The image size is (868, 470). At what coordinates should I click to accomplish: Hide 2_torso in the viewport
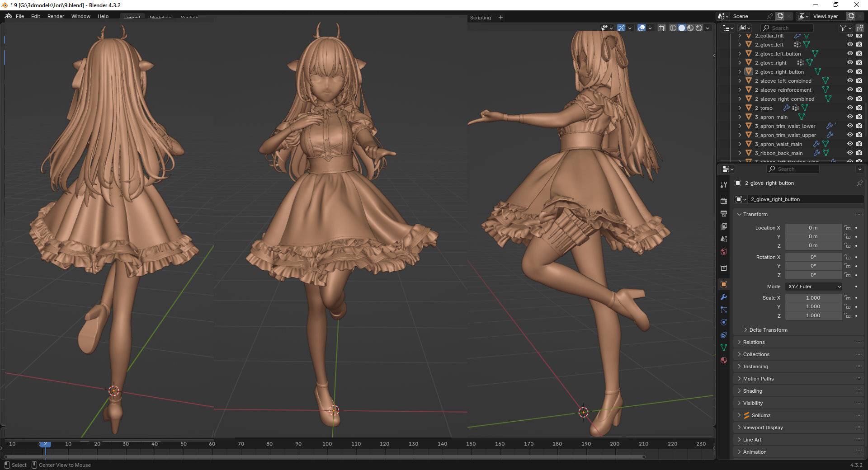click(x=850, y=108)
